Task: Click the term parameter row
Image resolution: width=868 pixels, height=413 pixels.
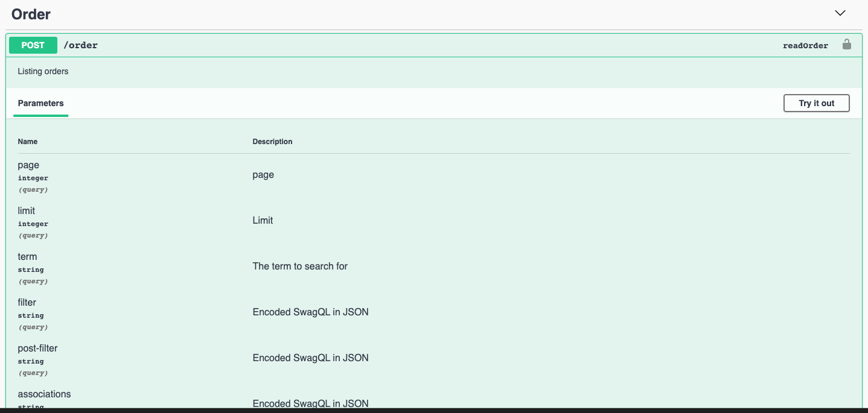Action: 27,256
